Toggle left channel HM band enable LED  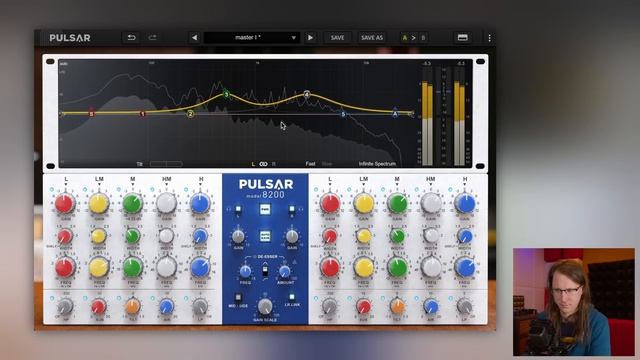(152, 190)
